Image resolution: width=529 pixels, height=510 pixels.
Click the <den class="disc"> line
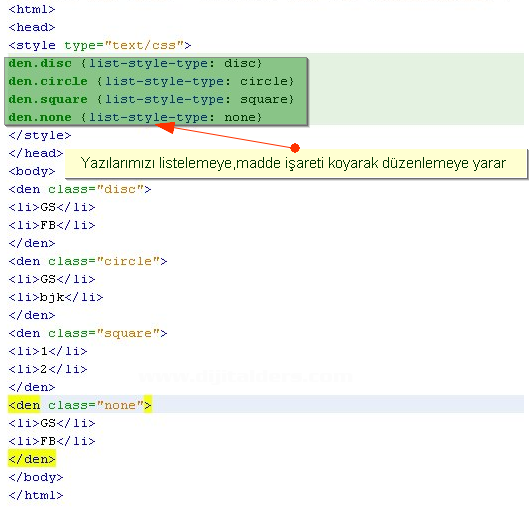tap(80, 189)
